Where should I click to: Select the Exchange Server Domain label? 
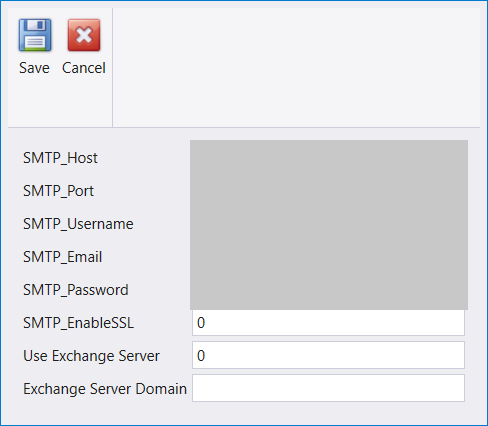coord(105,389)
